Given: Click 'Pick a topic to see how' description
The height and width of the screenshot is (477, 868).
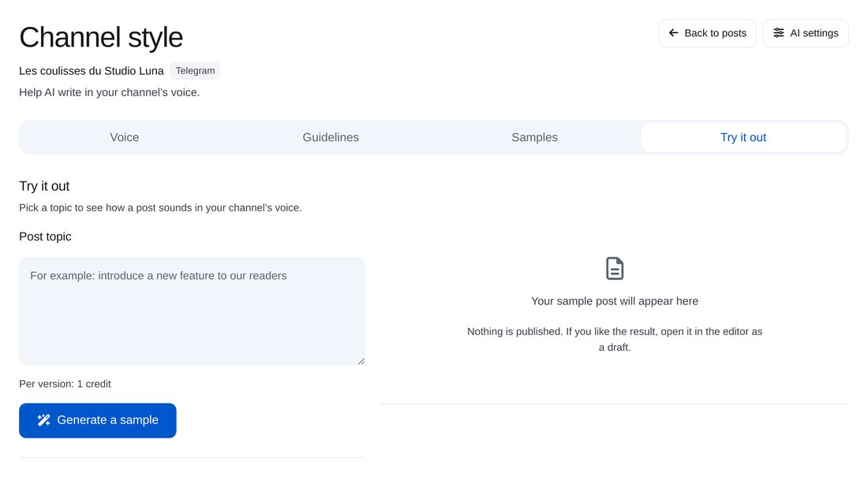Looking at the screenshot, I should pyautogui.click(x=160, y=207).
